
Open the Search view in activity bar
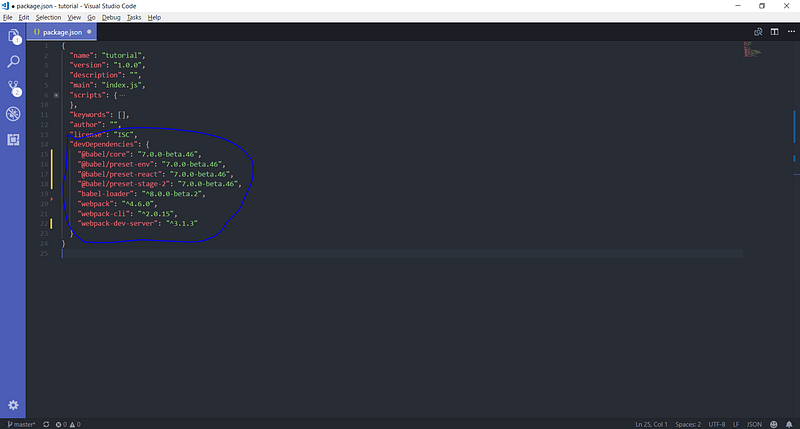point(13,62)
